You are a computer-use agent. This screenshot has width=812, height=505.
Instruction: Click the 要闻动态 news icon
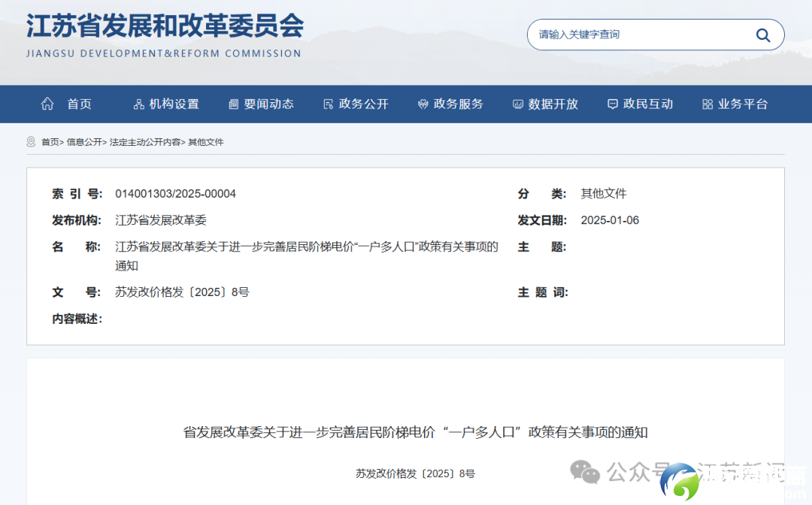234,104
